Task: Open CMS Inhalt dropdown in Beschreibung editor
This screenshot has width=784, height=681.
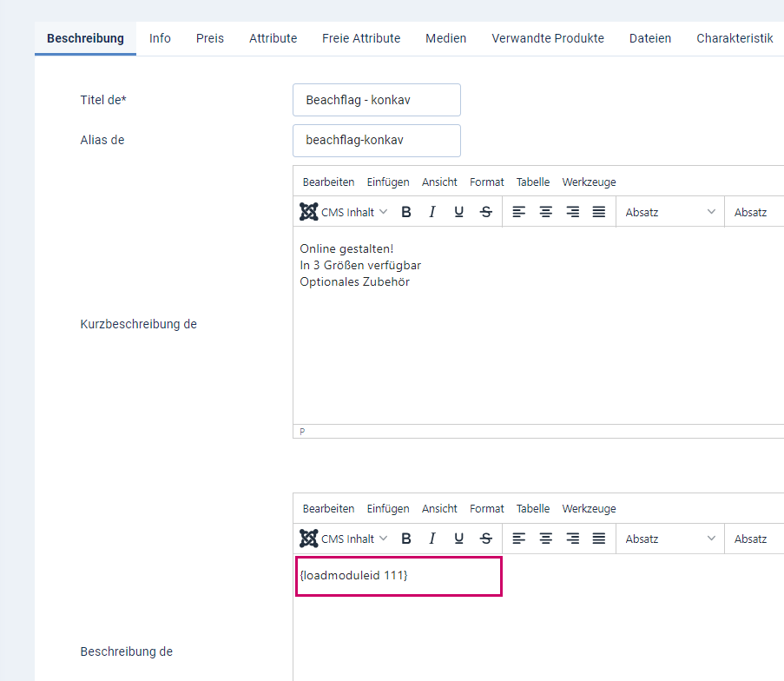Action: [344, 539]
